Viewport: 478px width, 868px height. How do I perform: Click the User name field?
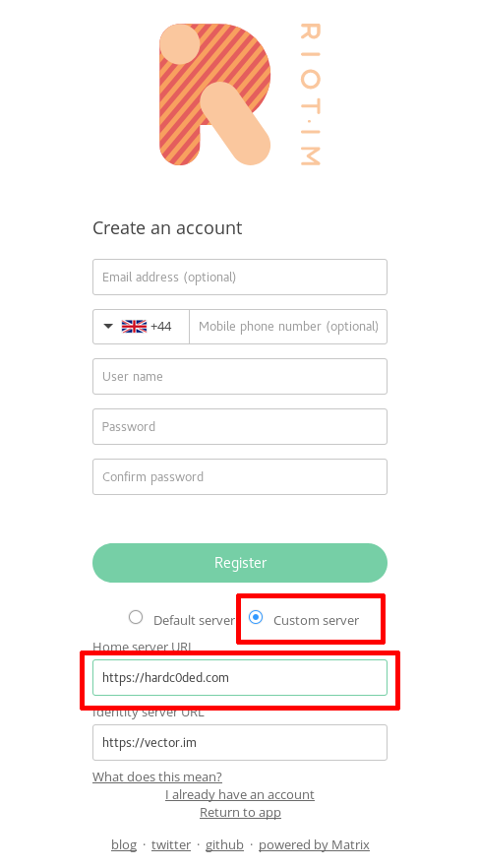[x=240, y=376]
